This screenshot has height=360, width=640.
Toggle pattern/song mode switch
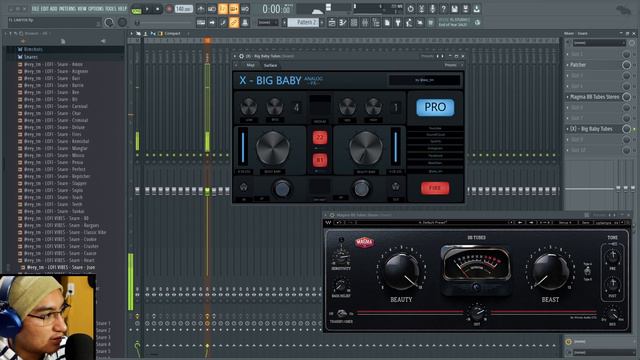[136, 10]
